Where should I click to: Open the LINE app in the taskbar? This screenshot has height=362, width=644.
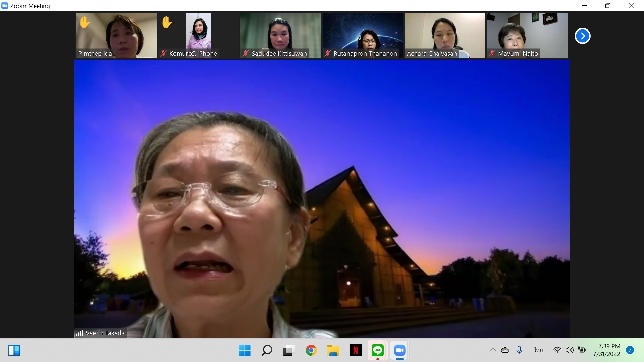tap(377, 351)
